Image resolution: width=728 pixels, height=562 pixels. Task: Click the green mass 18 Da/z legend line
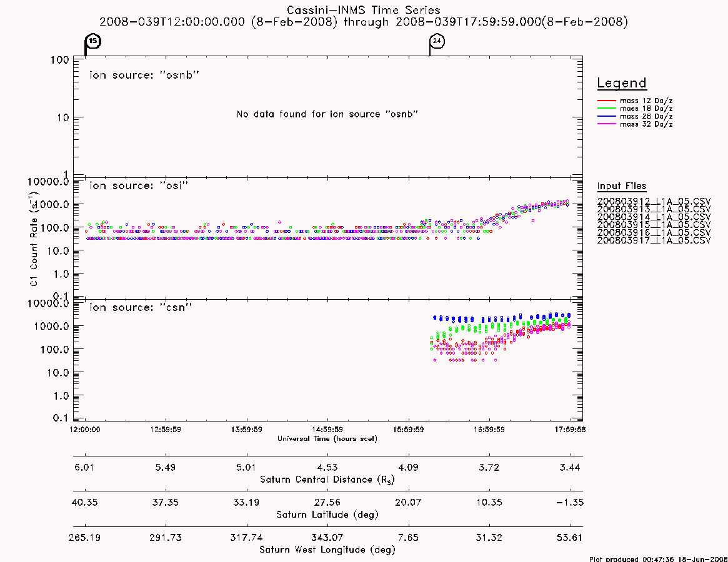[606, 109]
